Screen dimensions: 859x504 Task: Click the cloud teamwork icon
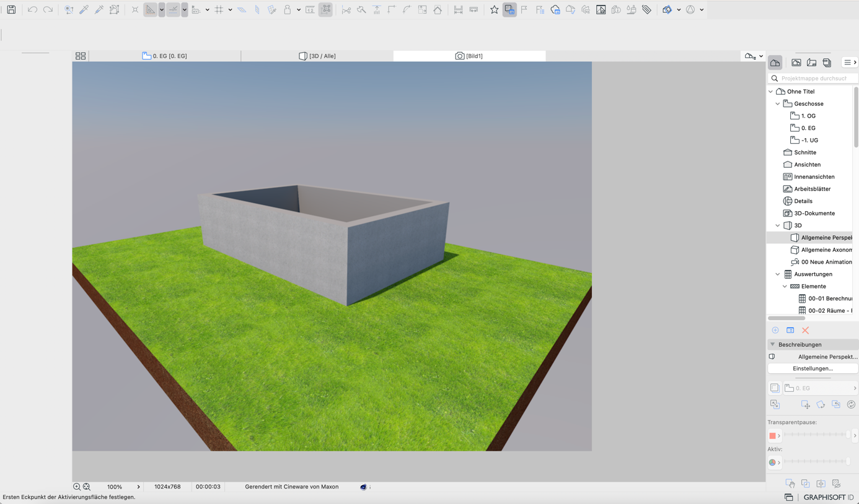[555, 10]
